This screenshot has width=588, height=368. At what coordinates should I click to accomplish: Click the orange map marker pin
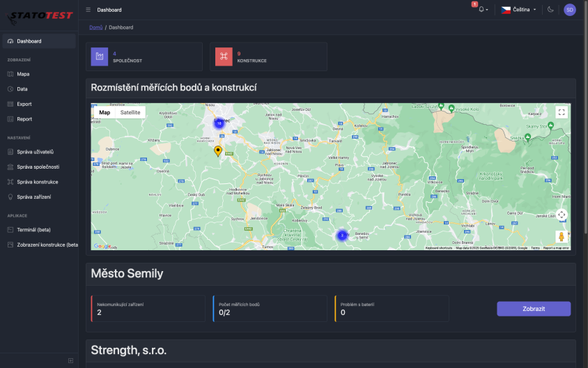[218, 151]
